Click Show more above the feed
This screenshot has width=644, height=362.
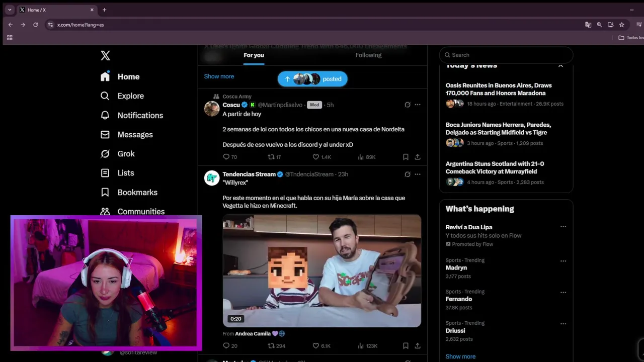[219, 76]
